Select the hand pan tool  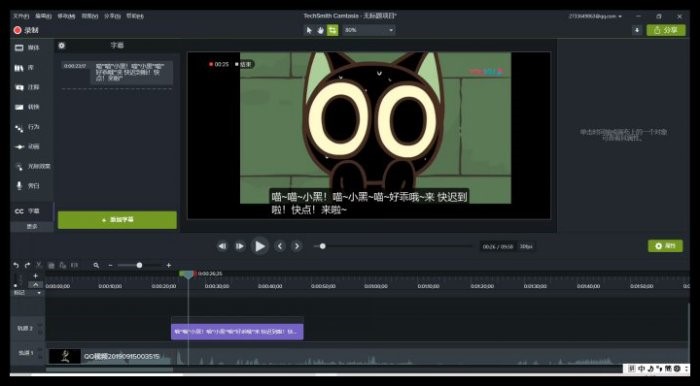pos(321,30)
